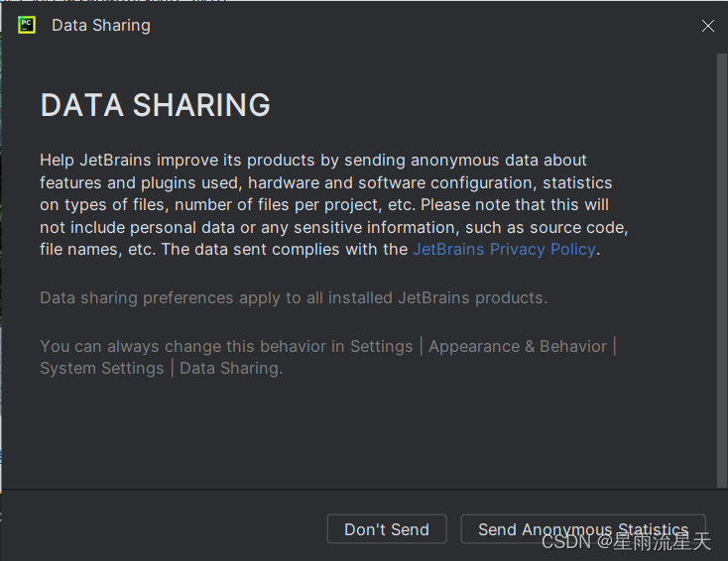The image size is (728, 561).
Task: Click "System Settings" in the settings path
Action: (x=101, y=368)
